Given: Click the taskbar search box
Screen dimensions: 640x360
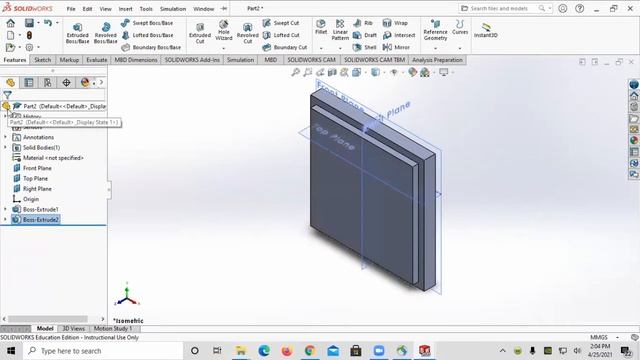Looking at the screenshot, I should (103, 351).
